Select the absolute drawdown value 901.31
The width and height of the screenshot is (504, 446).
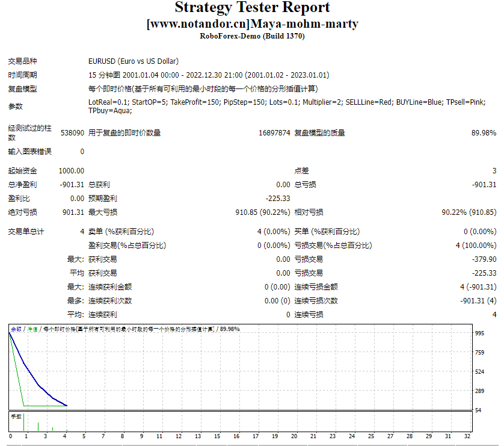[73, 212]
